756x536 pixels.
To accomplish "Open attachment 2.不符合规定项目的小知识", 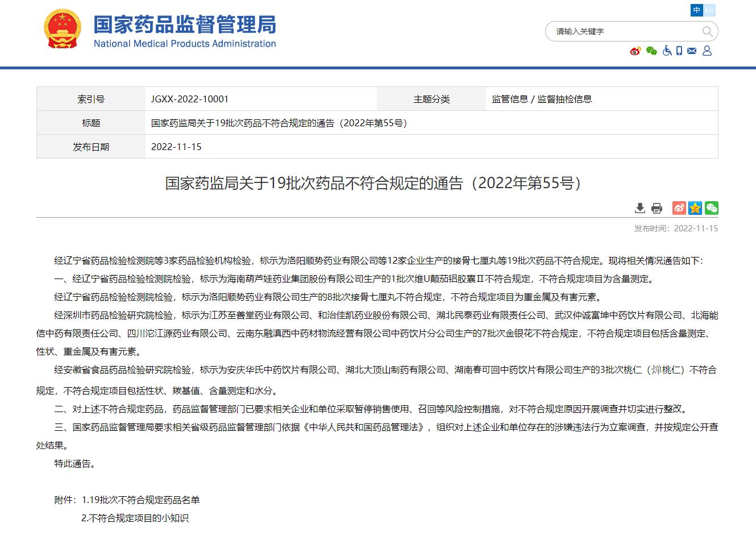I will coord(135,518).
